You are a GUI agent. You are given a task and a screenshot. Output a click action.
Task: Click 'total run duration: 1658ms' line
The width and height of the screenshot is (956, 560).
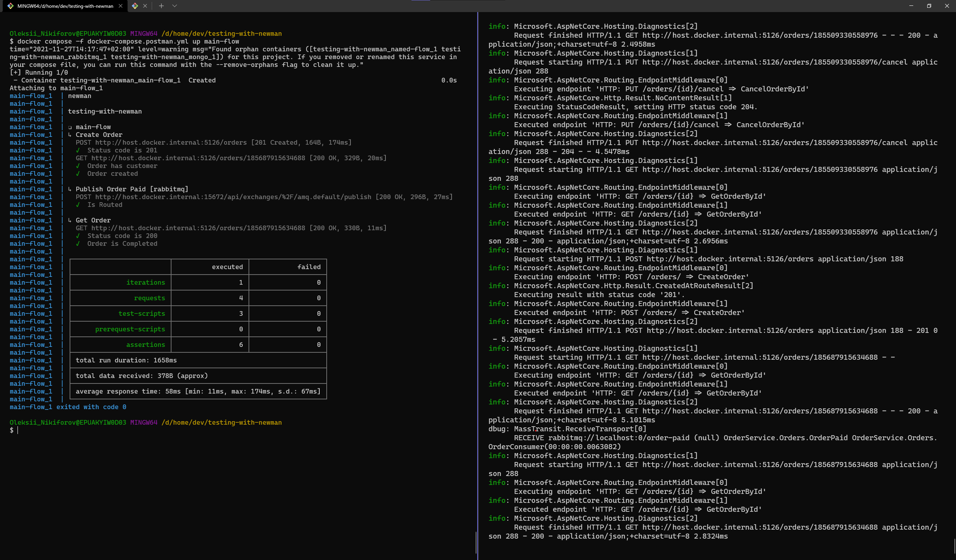coord(126,360)
